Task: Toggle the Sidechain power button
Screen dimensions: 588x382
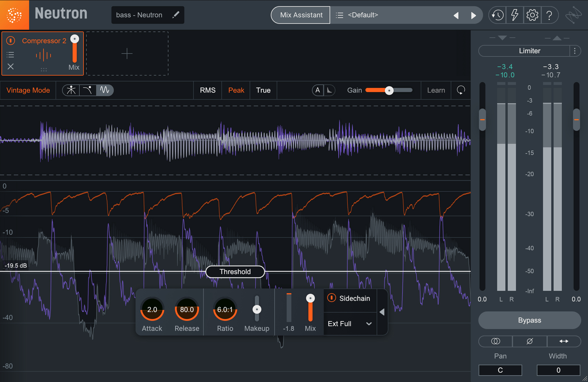Action: click(x=332, y=298)
